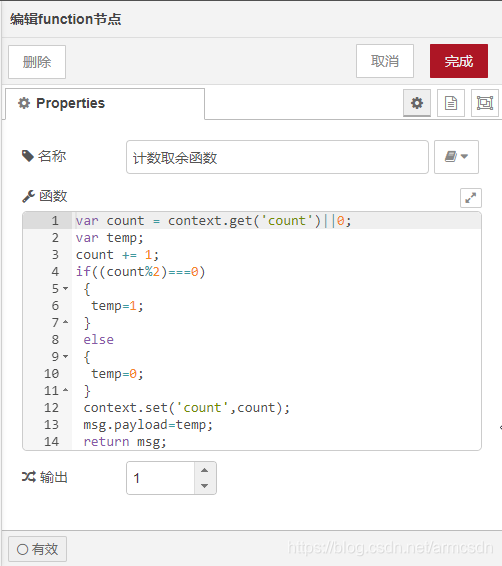Expand function editor to full view

point(471,198)
